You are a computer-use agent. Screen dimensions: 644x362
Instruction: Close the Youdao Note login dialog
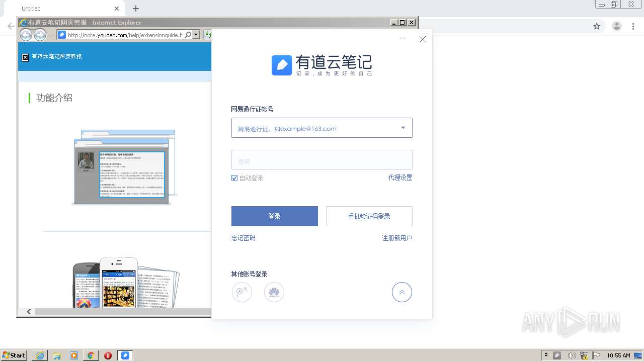point(423,39)
